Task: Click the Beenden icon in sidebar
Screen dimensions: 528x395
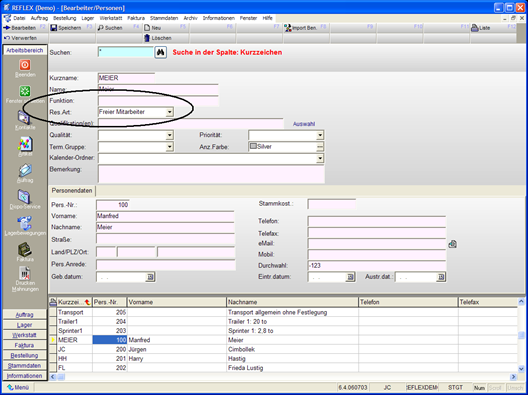Action: 25,65
